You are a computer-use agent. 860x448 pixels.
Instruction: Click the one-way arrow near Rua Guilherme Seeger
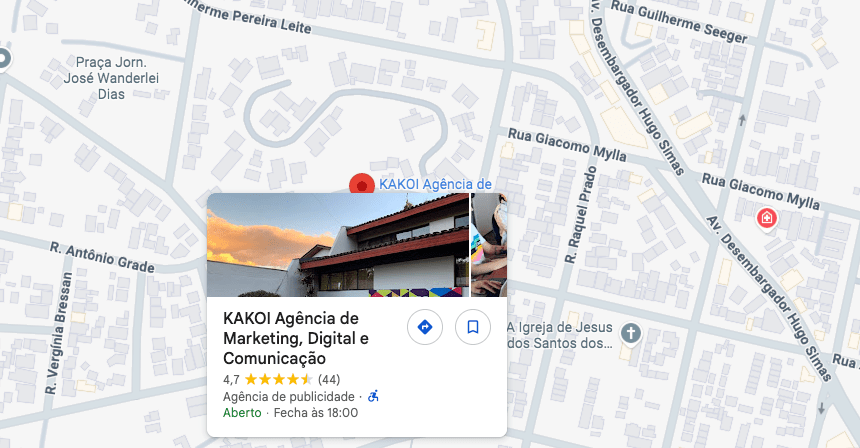coord(743,119)
